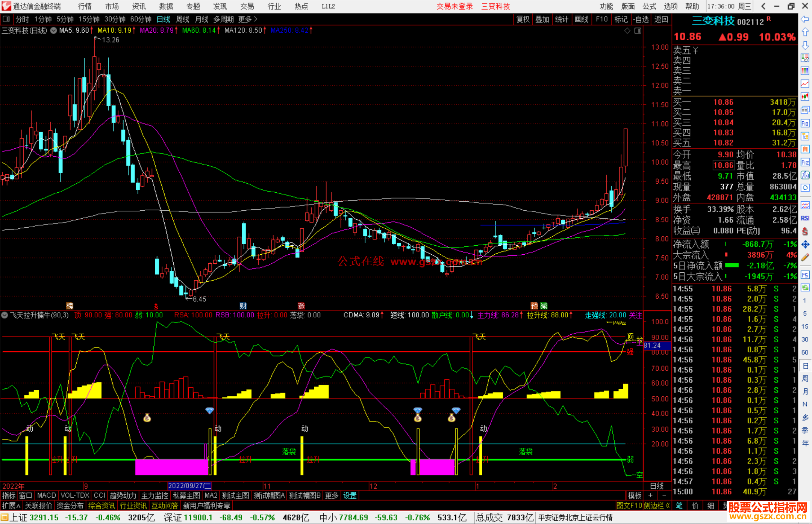Click the function f(x) formula icon
The width and height of the screenshot is (812, 524).
point(805,175)
